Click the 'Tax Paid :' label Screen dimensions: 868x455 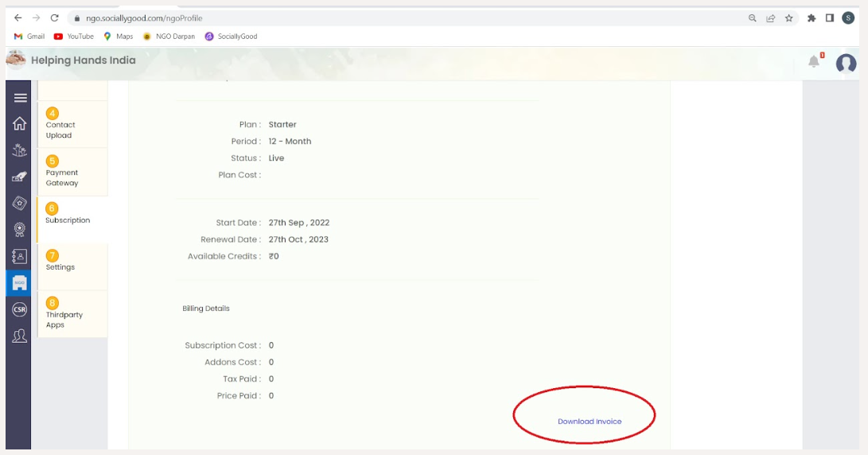click(x=242, y=379)
